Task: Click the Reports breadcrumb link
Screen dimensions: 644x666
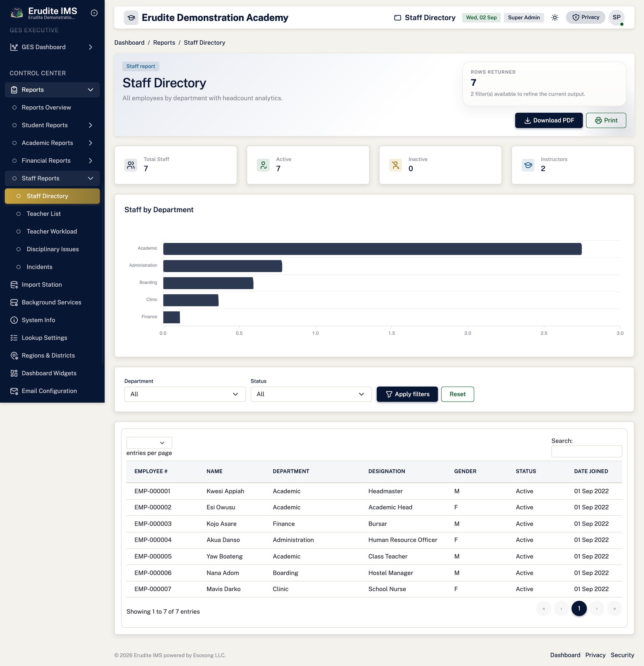Action: point(164,43)
